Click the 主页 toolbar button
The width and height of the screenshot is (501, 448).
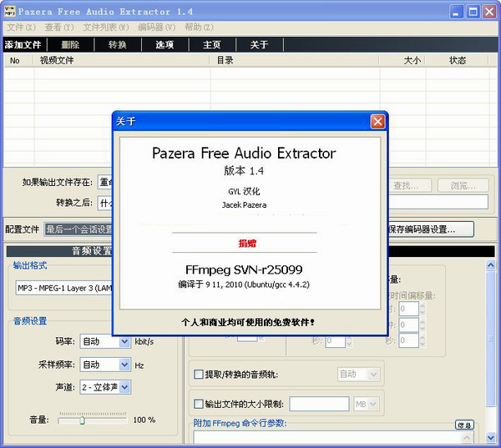click(212, 45)
